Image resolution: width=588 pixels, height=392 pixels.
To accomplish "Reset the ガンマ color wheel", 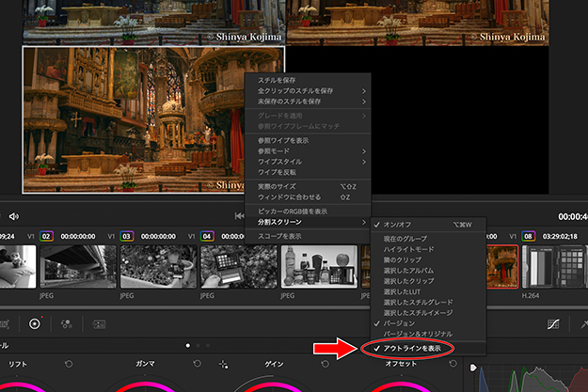I will [199, 364].
